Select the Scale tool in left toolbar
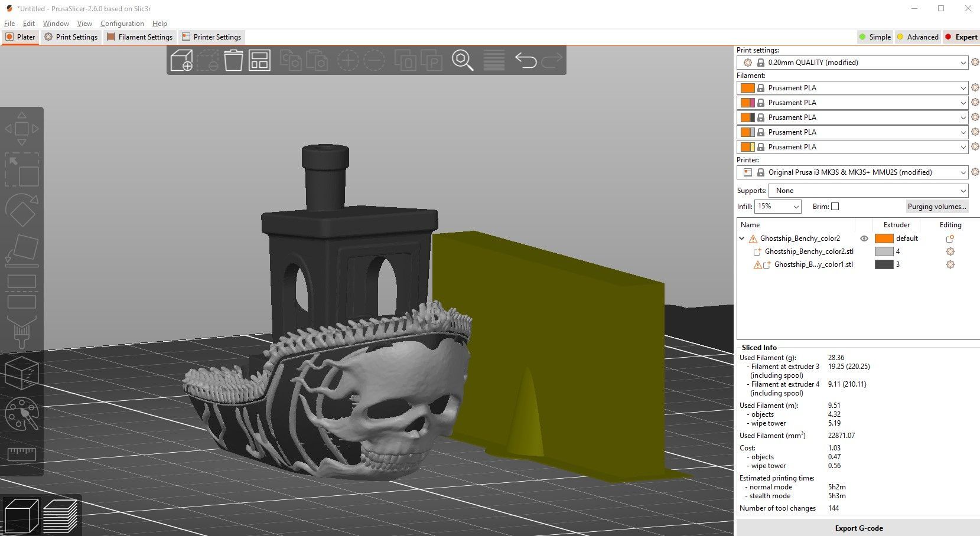 pos(22,169)
